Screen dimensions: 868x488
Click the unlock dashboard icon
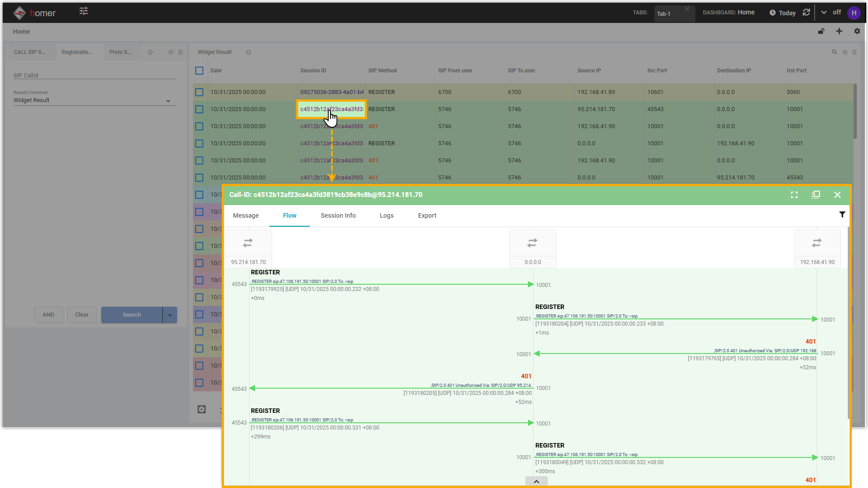tap(821, 31)
